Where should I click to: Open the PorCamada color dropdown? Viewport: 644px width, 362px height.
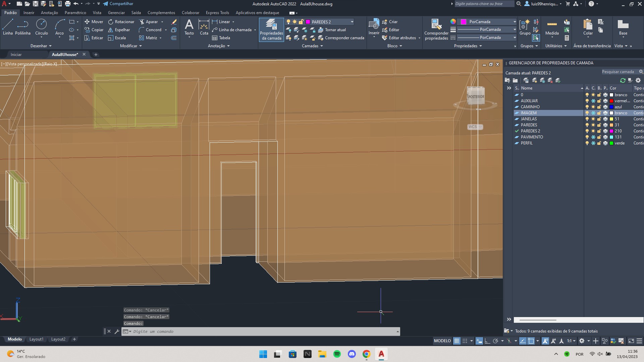[514, 22]
